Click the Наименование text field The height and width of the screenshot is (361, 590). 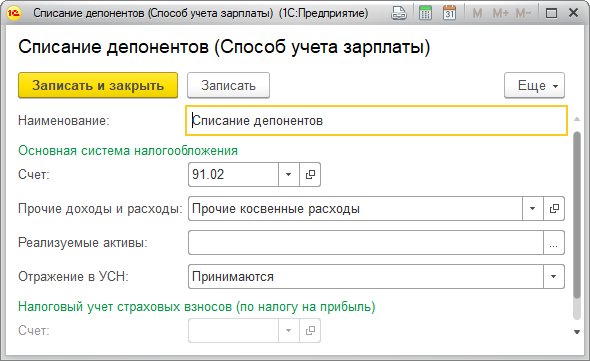(376, 121)
